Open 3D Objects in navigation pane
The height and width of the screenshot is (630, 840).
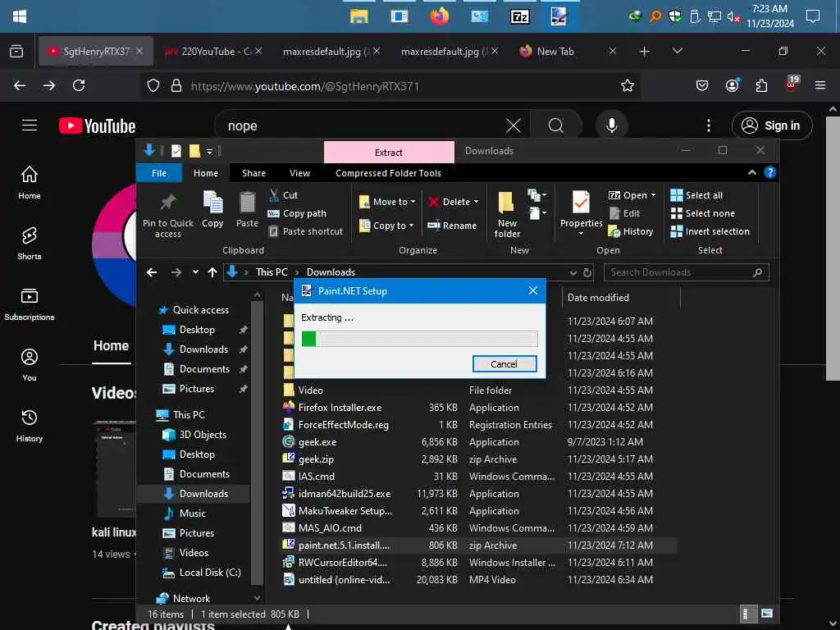point(203,435)
